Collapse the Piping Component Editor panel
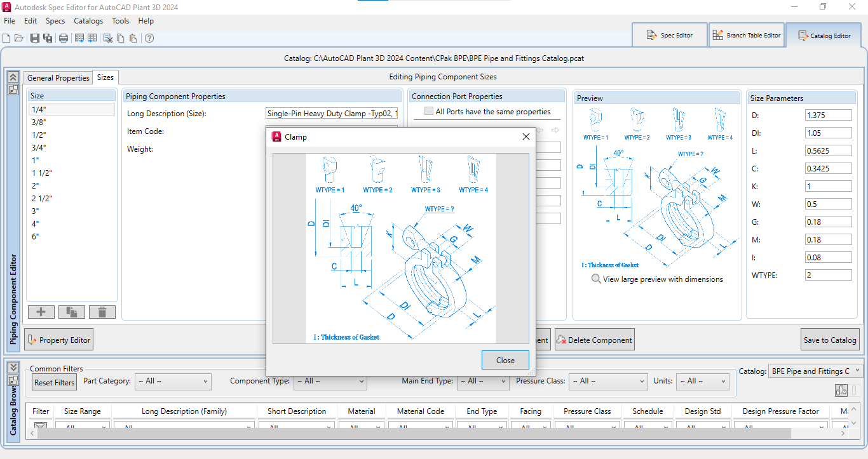 pos(13,76)
